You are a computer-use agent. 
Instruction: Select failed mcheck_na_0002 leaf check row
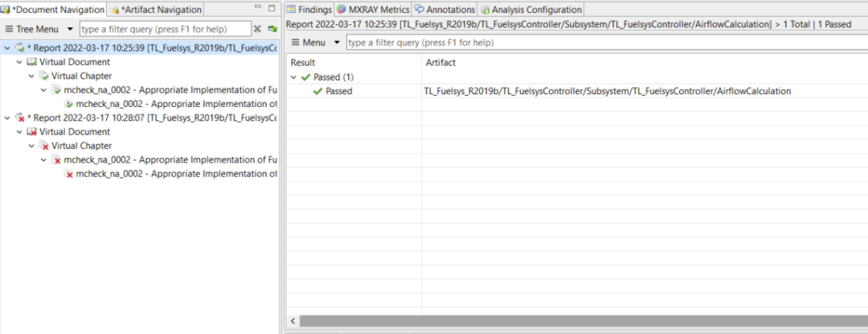[177, 173]
